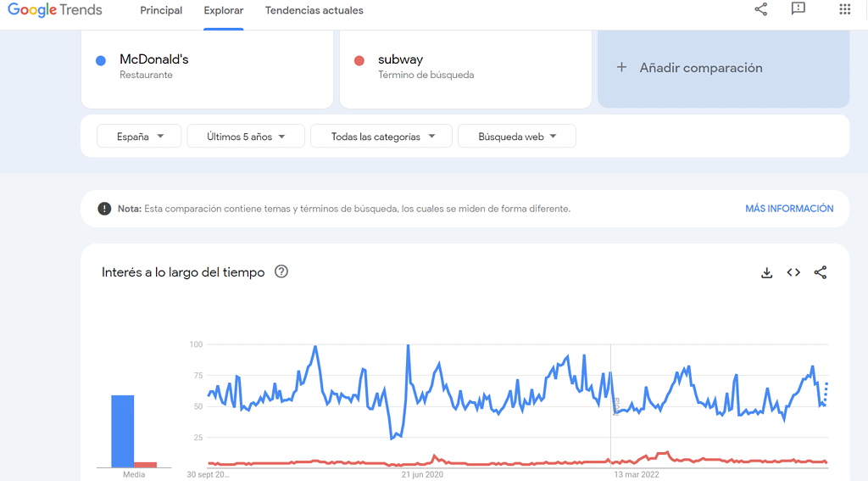
Task: Open the España region dropdown
Action: (139, 137)
